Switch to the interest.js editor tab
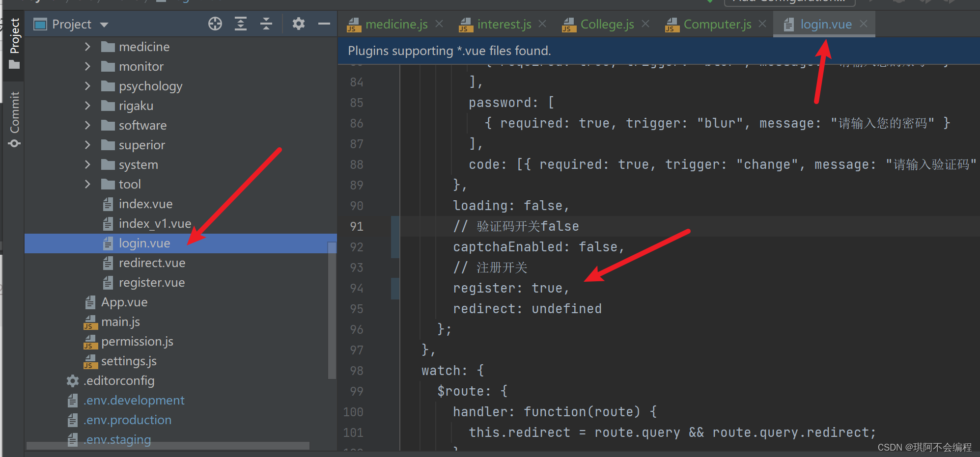 point(504,24)
